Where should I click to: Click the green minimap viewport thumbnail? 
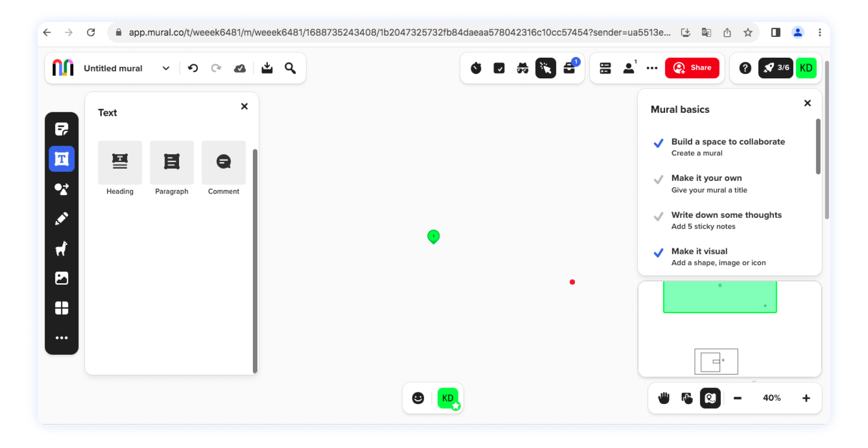(720, 297)
